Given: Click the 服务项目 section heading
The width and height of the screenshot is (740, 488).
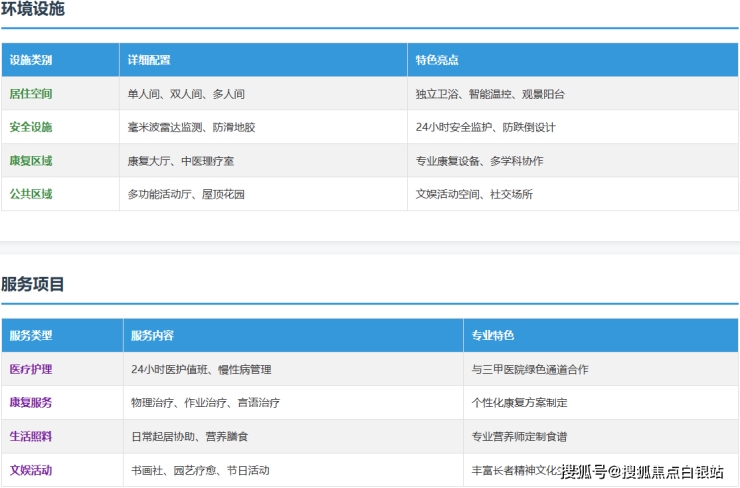Looking at the screenshot, I should point(32,284).
